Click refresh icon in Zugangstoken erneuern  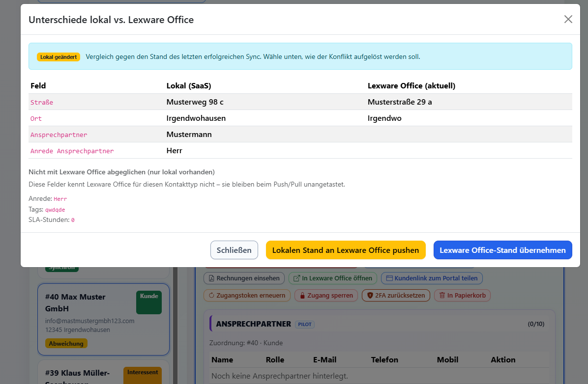(211, 295)
